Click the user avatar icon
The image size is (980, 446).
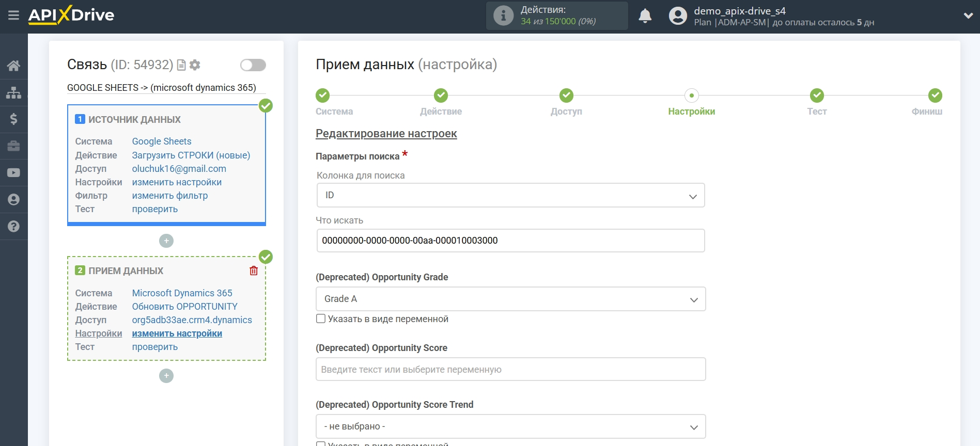click(678, 16)
